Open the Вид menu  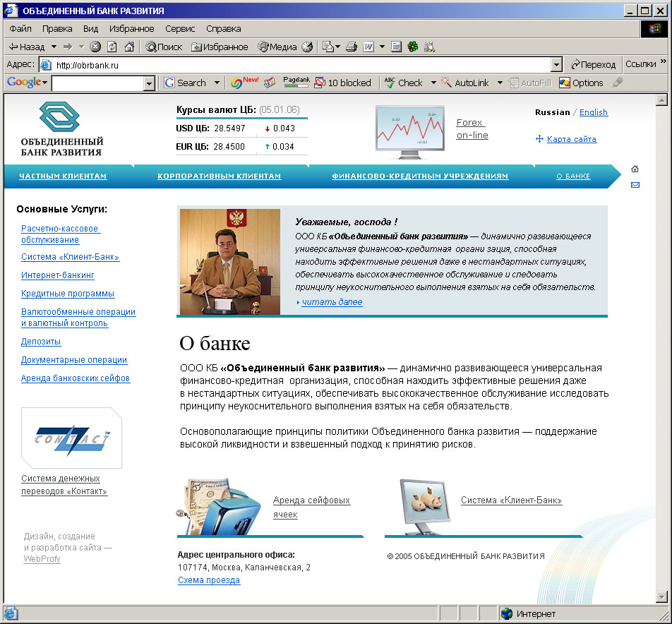pos(90,29)
